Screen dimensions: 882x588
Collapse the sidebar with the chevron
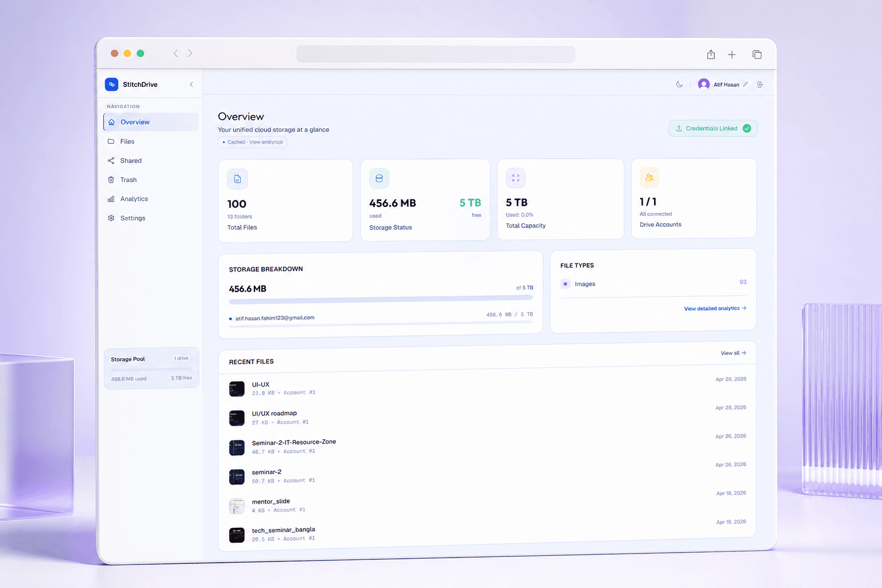(x=191, y=84)
